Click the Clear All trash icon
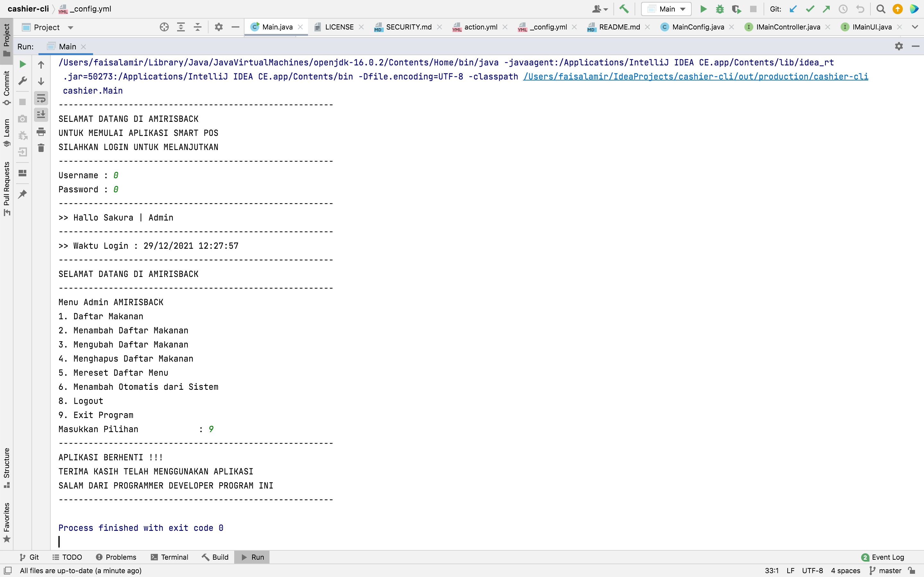Image resolution: width=924 pixels, height=577 pixels. [x=41, y=148]
